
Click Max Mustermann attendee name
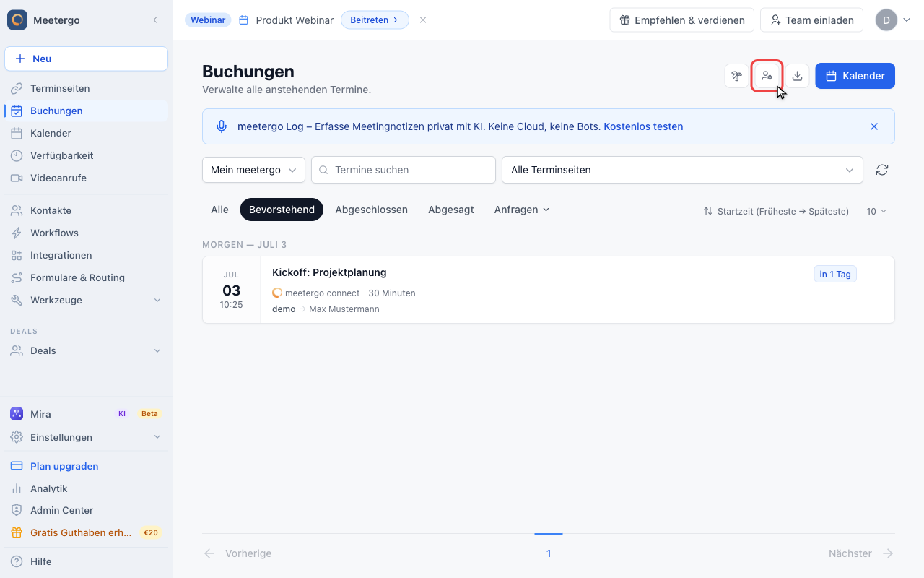click(x=344, y=309)
